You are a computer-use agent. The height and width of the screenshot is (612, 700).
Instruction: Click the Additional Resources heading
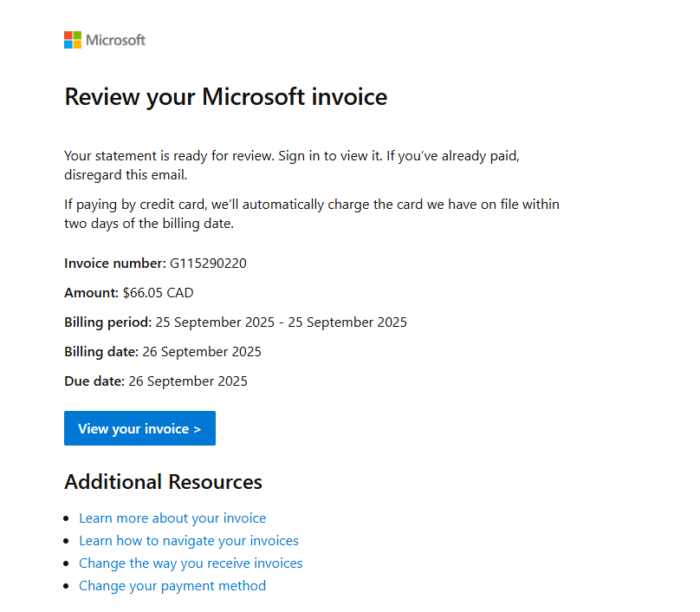[163, 482]
